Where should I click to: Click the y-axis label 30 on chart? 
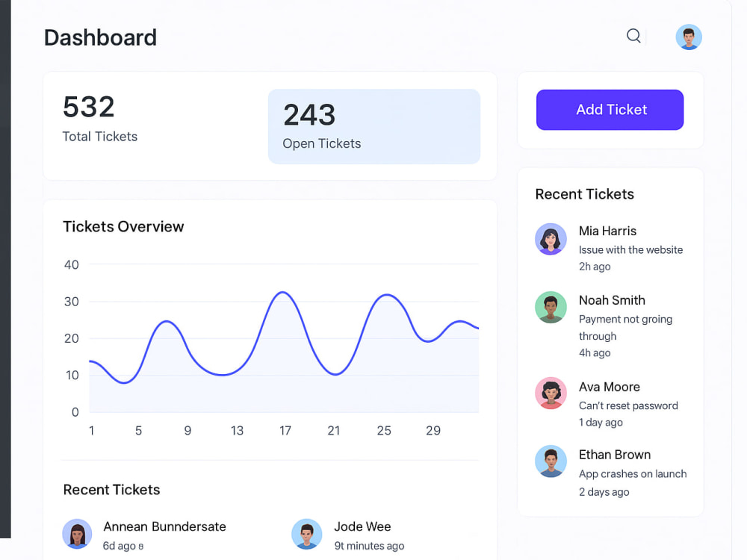(x=72, y=302)
